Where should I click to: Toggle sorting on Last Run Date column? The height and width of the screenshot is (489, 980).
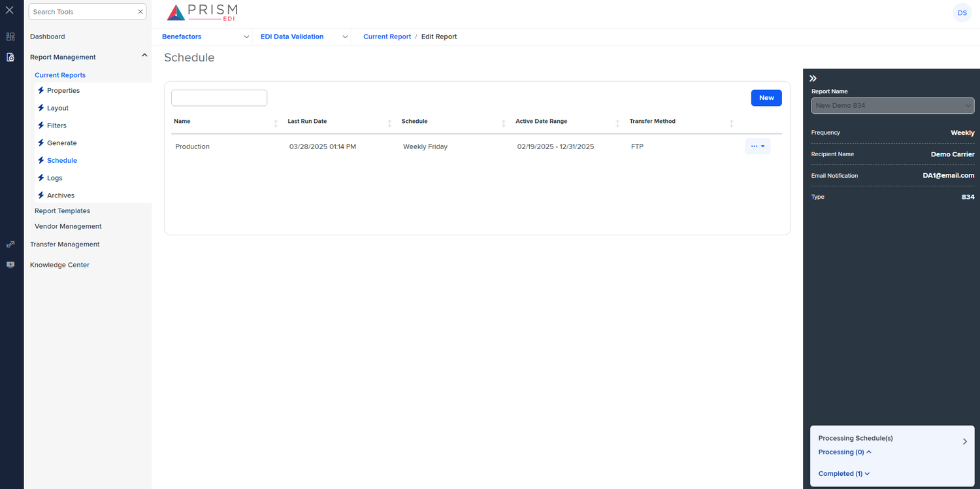tap(390, 123)
